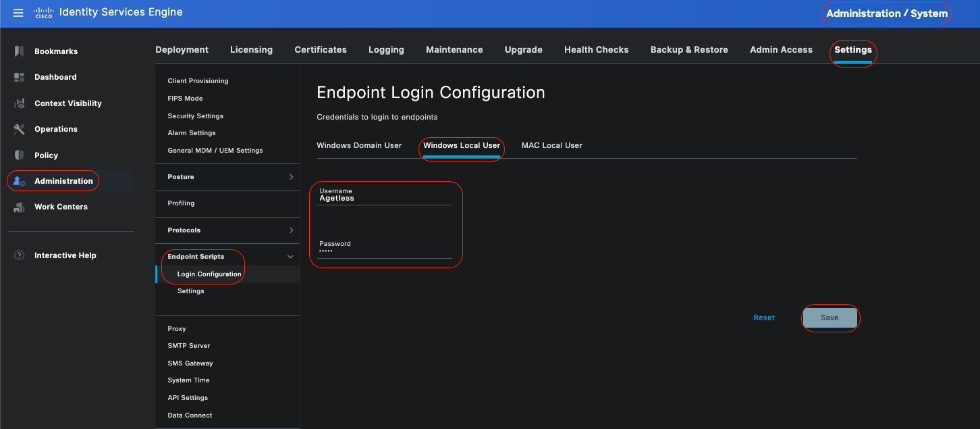Open SMS Gateway settings
This screenshot has height=429, width=980.
(x=190, y=363)
